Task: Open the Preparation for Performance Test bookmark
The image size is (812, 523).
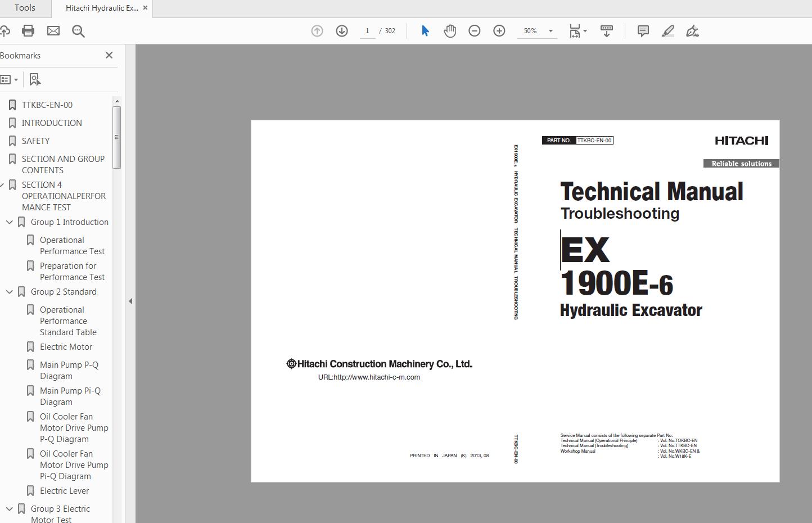Action: tap(72, 272)
